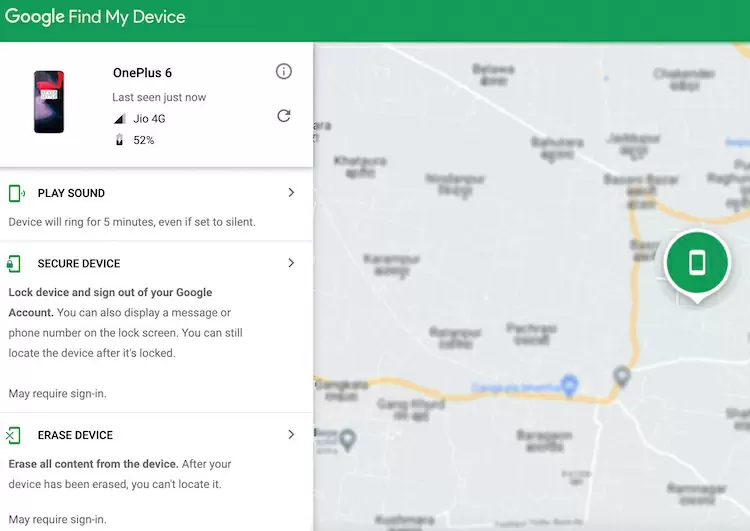This screenshot has width=750, height=531.
Task: Click the Erase Device icon
Action: 13,435
